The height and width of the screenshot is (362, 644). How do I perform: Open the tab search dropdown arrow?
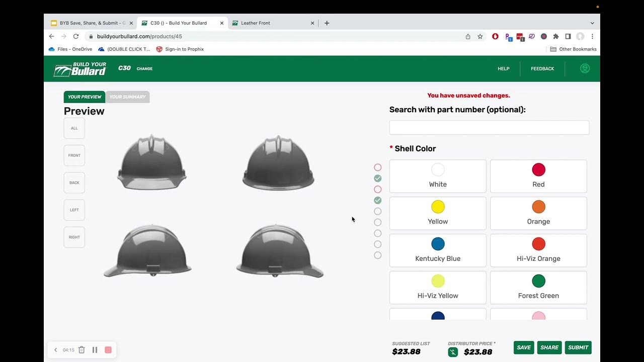click(x=592, y=23)
